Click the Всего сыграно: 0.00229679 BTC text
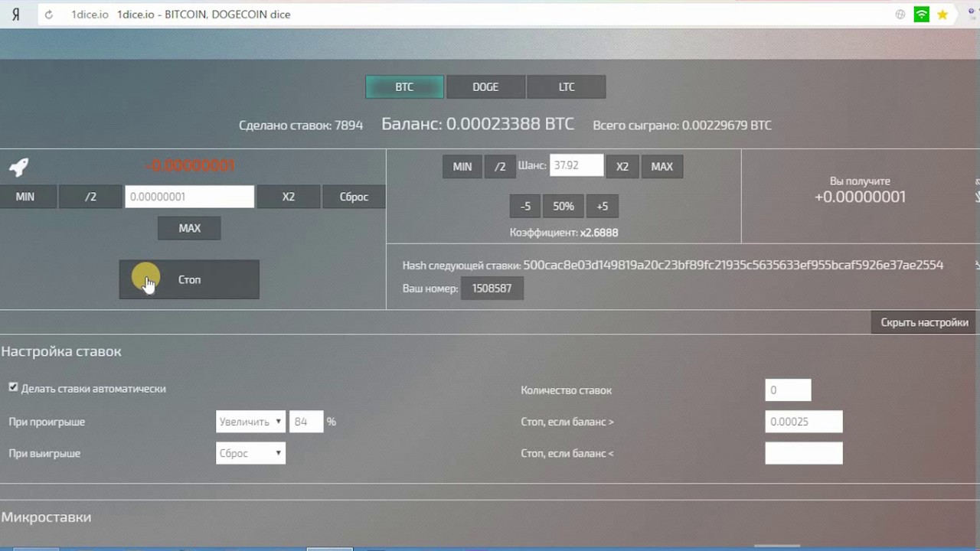The image size is (980, 551). 682,125
